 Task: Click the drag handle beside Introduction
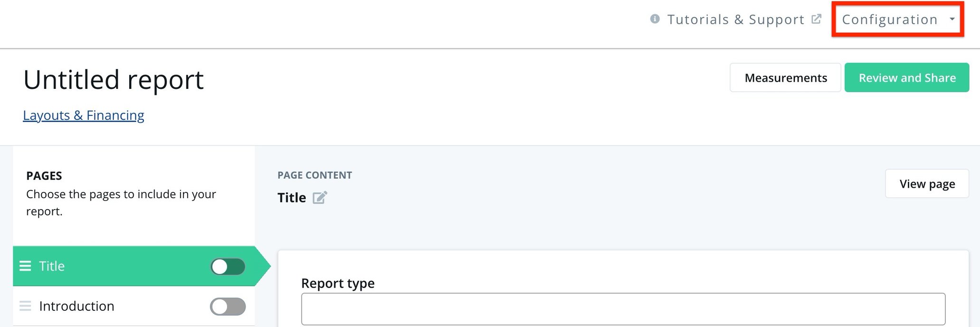click(x=25, y=306)
